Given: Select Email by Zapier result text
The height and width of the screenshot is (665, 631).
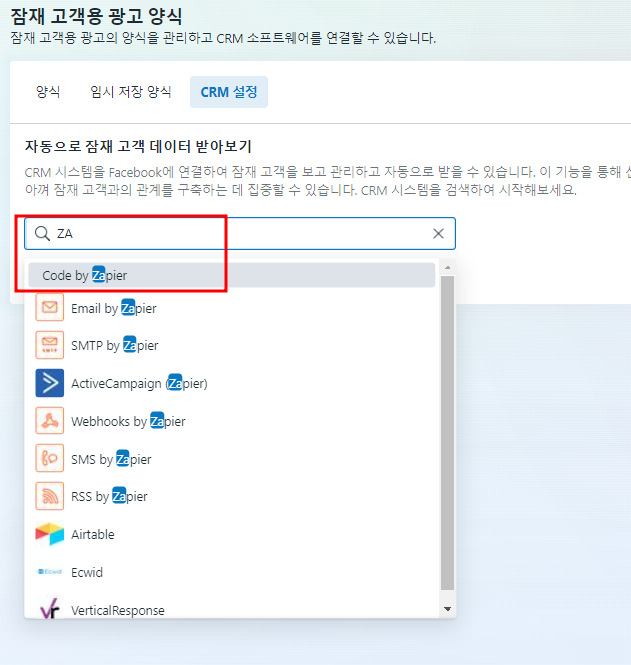Looking at the screenshot, I should click(x=114, y=308).
